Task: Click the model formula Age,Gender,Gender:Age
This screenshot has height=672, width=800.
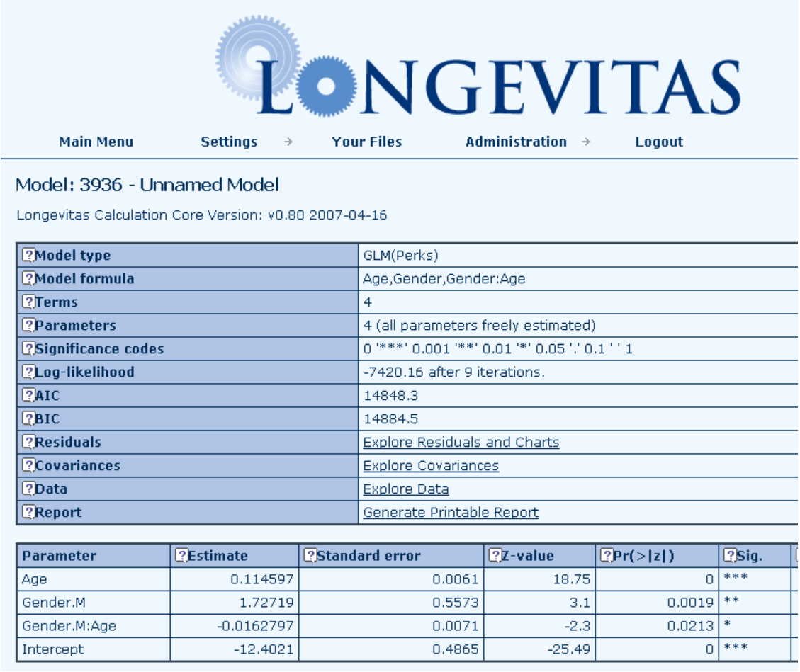Action: (444, 278)
